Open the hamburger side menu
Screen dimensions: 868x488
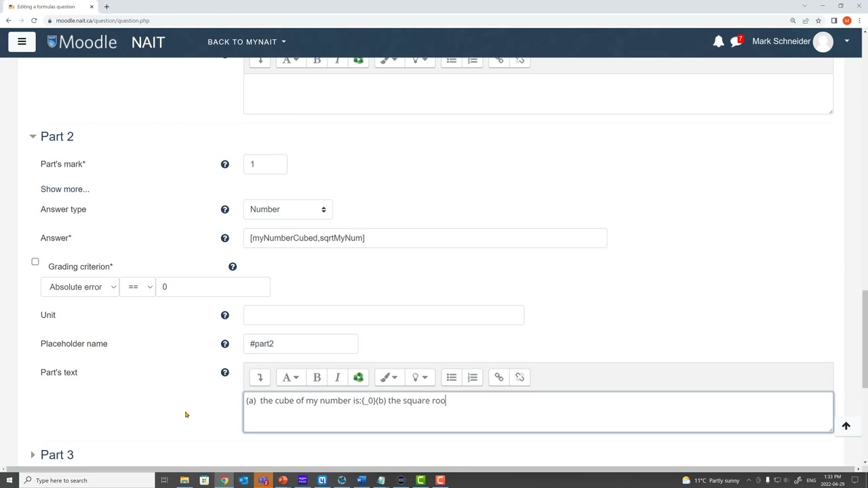coord(22,41)
